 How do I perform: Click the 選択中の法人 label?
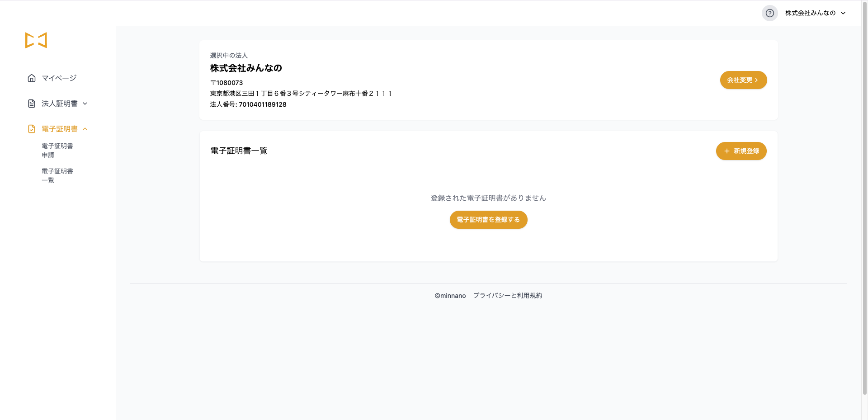click(x=229, y=56)
